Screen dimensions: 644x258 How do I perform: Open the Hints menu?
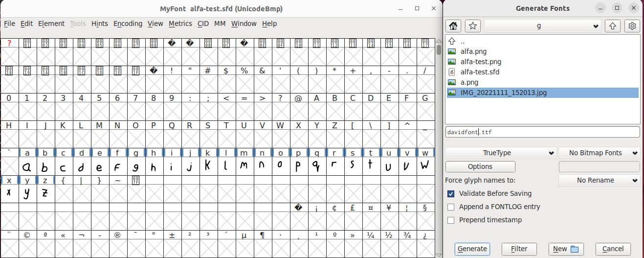(99, 23)
